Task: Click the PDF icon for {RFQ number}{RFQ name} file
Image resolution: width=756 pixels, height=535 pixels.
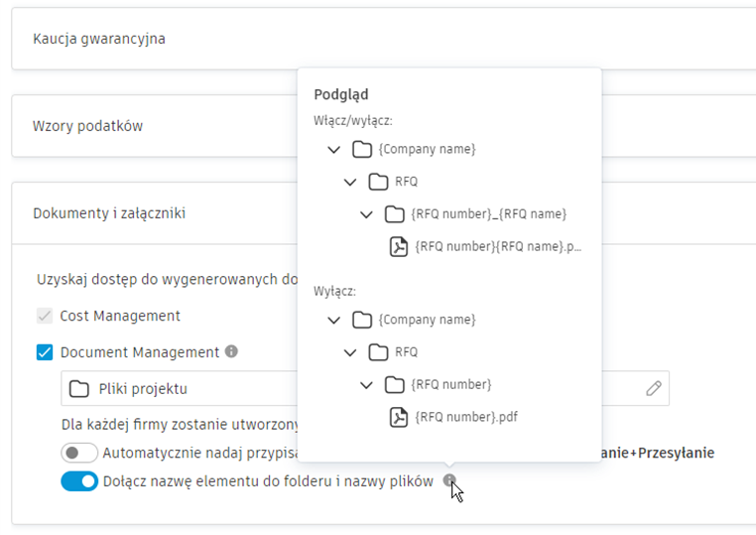Action: (398, 247)
